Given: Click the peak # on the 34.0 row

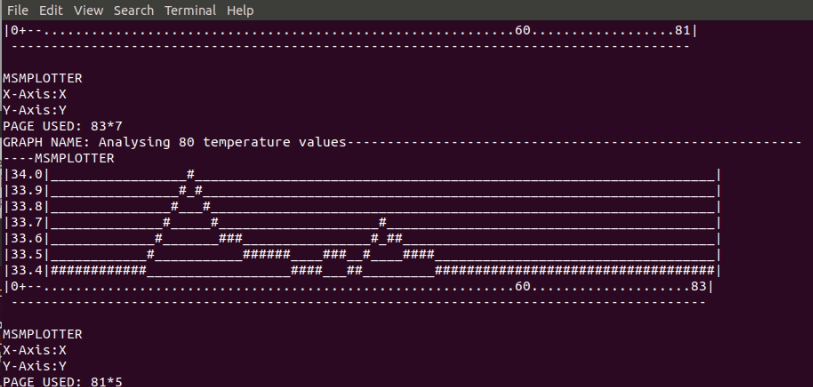Looking at the screenshot, I should click(190, 174).
